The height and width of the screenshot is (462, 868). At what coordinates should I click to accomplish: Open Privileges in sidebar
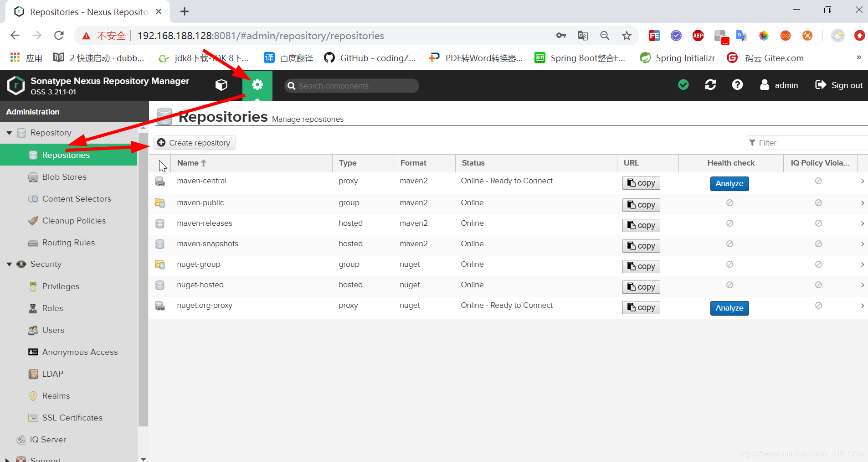click(x=68, y=286)
